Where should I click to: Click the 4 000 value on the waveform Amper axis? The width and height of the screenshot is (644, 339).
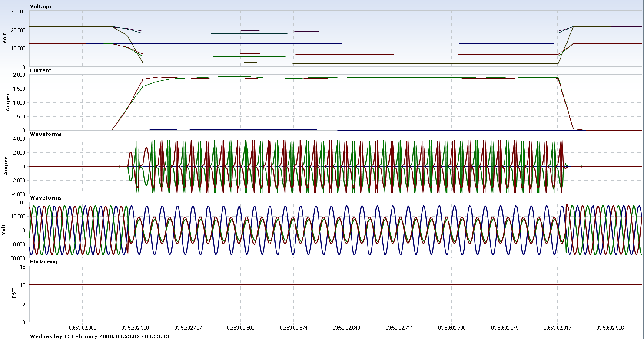[19, 139]
